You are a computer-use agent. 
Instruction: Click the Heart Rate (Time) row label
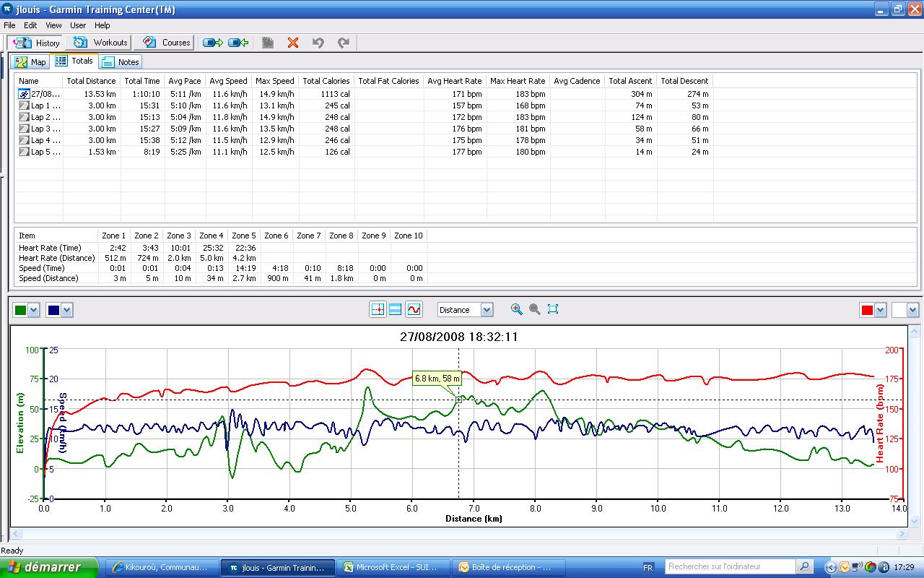point(50,248)
